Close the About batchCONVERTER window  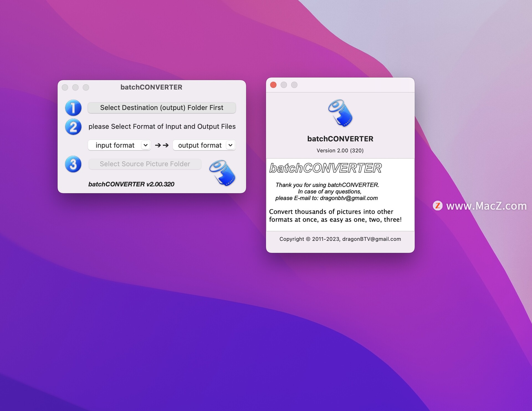[x=273, y=85]
